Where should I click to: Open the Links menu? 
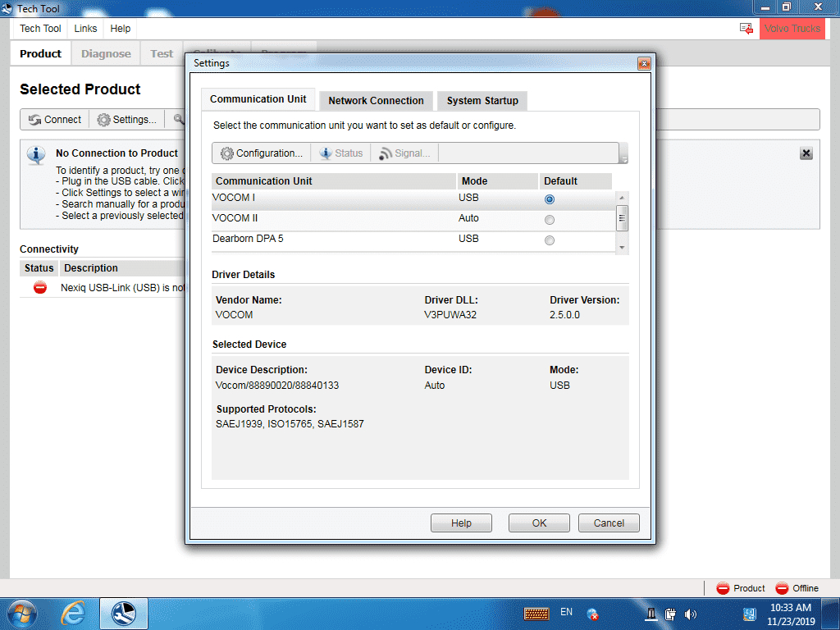(85, 29)
